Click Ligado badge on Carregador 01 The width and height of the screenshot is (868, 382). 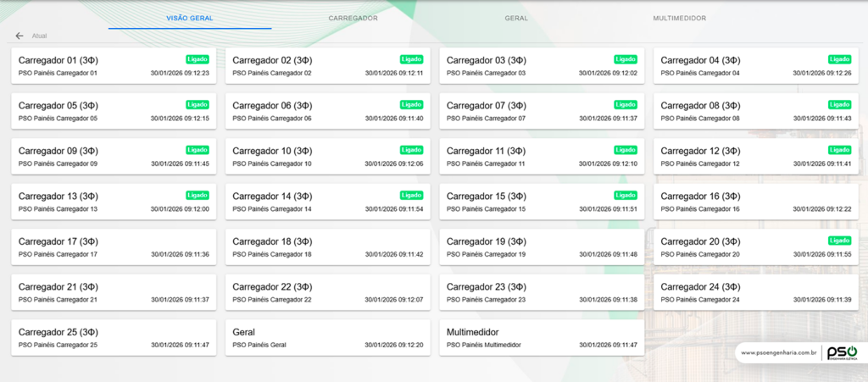click(x=198, y=59)
